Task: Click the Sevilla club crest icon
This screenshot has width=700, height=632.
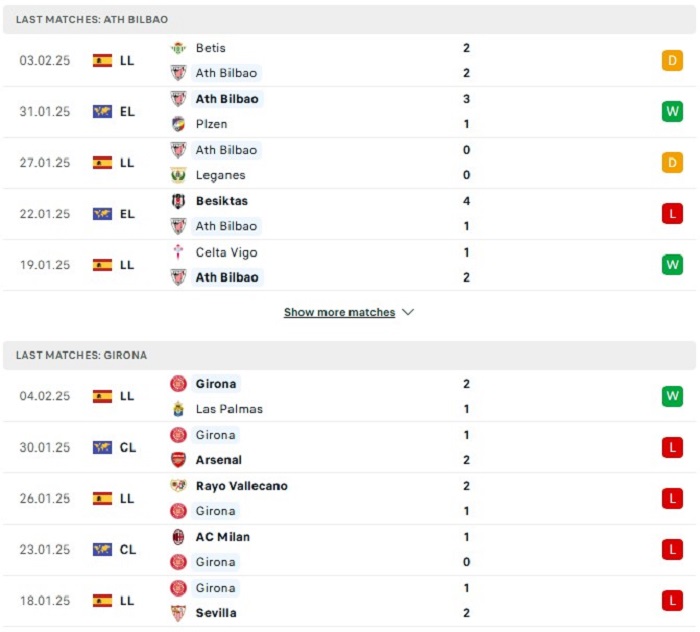Action: pos(178,613)
